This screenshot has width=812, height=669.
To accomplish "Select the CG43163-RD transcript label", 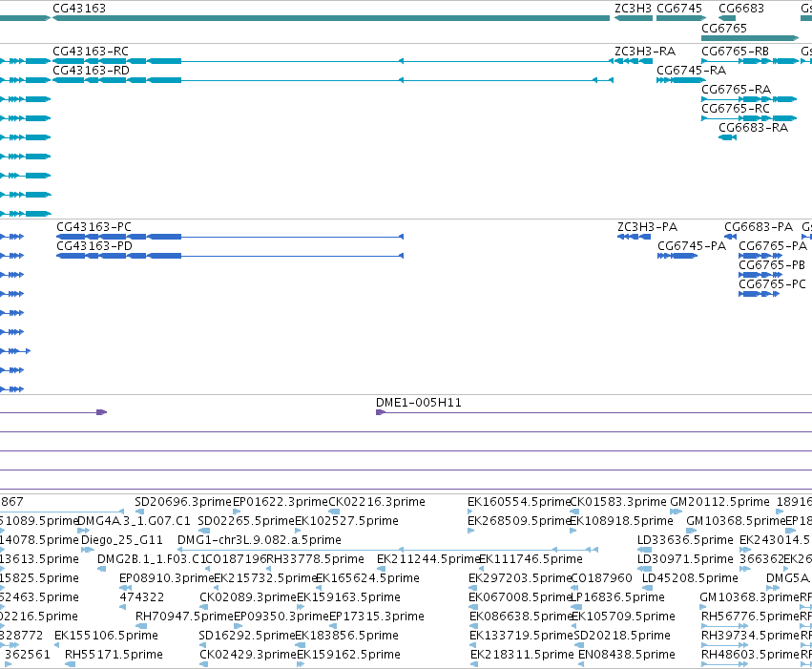I will 92,71.
